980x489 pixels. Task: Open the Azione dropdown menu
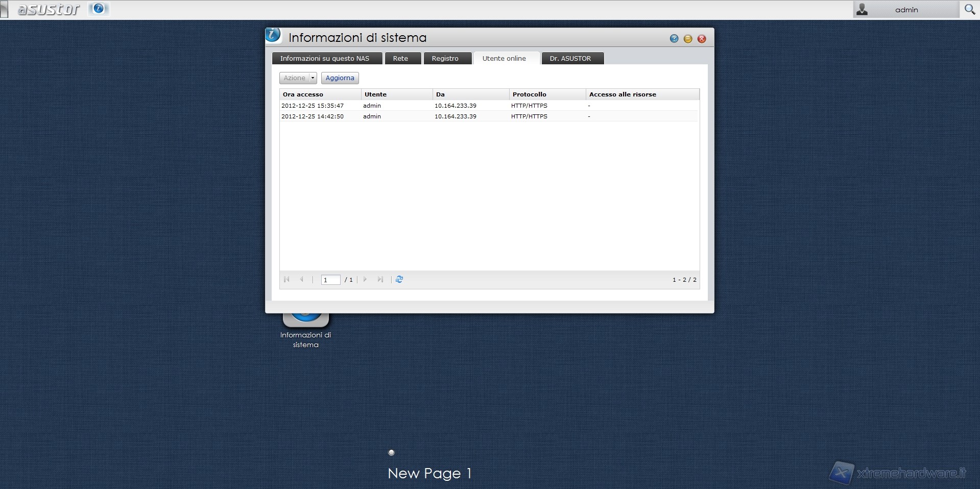pos(298,78)
